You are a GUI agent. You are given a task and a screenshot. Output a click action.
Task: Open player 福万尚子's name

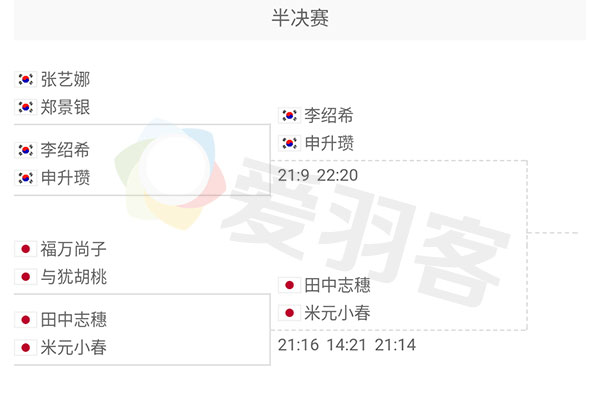73,248
